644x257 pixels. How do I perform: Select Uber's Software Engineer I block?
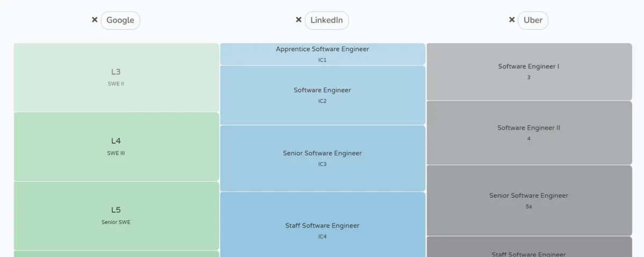529,71
